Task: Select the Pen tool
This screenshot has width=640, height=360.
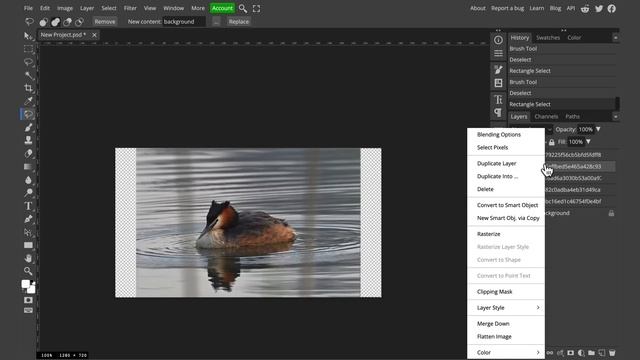Action: pos(28,219)
